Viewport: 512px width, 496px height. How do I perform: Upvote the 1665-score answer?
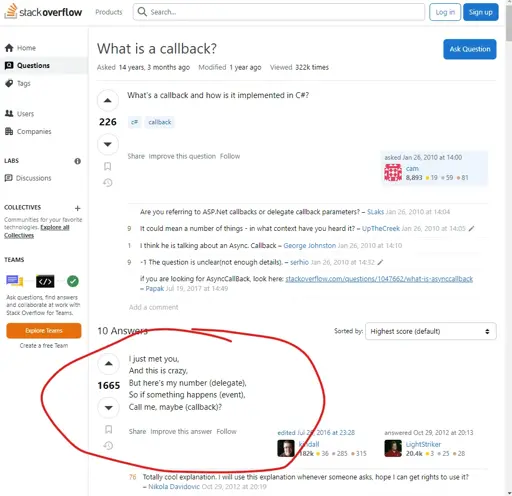point(109,363)
